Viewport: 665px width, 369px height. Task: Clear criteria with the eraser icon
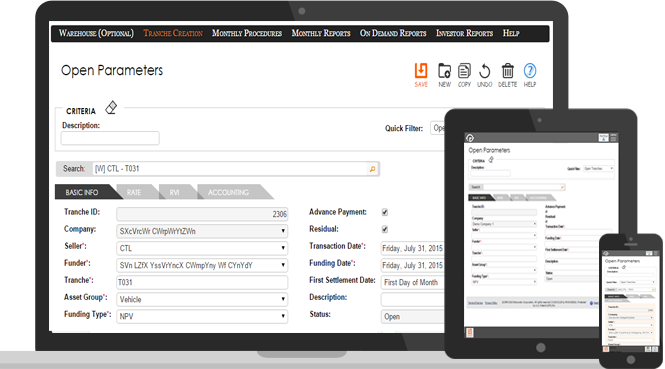tap(111, 107)
